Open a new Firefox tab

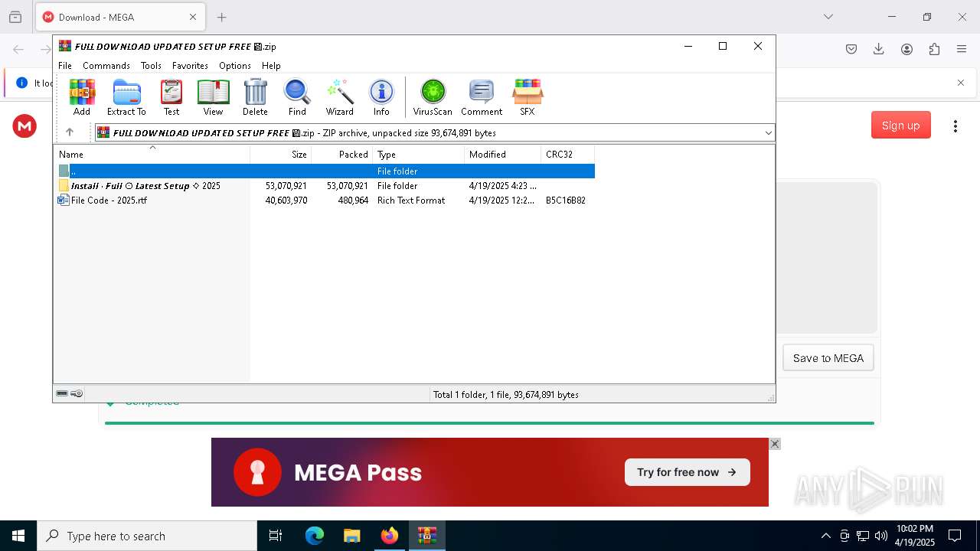tap(222, 17)
